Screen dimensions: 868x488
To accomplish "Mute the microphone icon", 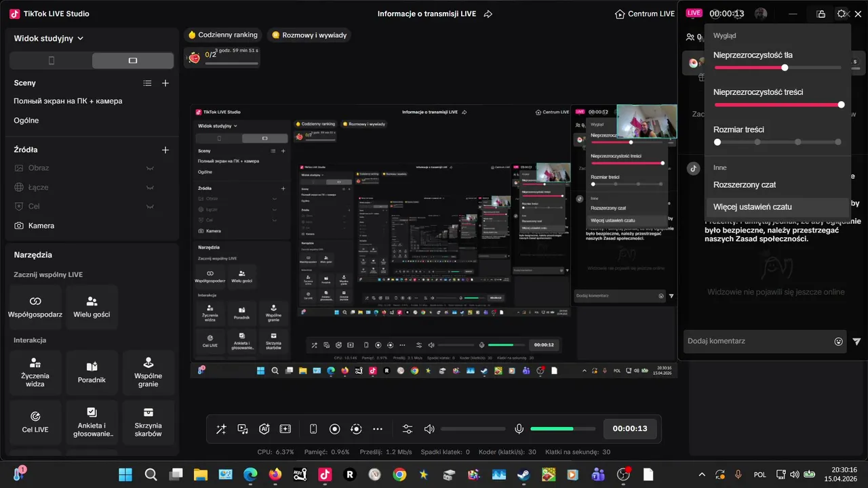I will (x=519, y=429).
